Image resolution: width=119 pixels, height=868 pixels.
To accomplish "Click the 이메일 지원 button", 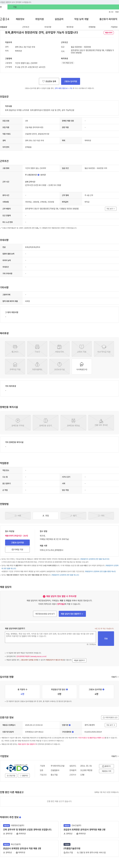I will [17, 550].
